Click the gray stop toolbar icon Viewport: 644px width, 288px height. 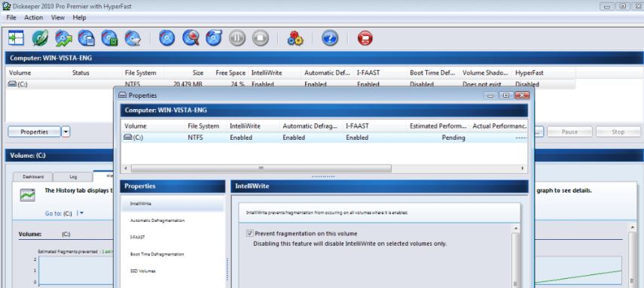(260, 38)
